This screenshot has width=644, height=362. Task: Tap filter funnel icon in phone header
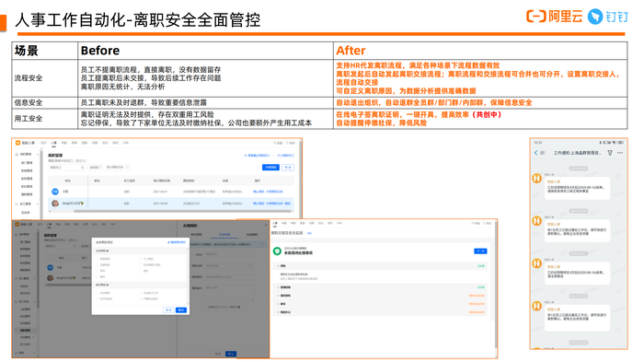(610, 153)
